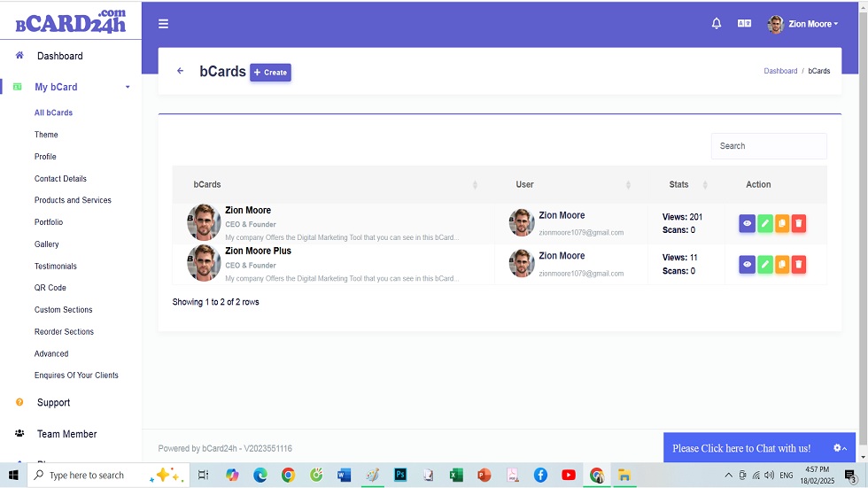The image size is (868, 488).
Task: Delete the Zion Moore bCard
Action: pos(799,224)
